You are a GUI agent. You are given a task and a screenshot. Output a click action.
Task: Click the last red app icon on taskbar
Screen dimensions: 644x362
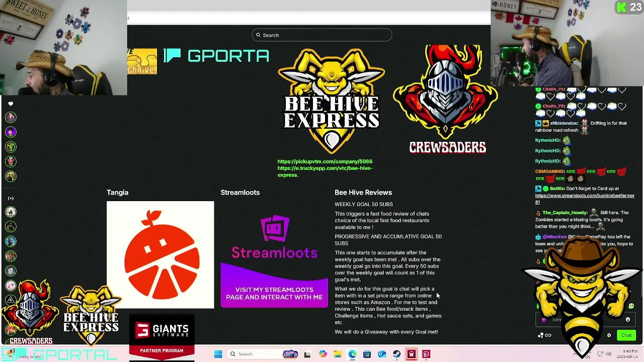[x=426, y=354]
